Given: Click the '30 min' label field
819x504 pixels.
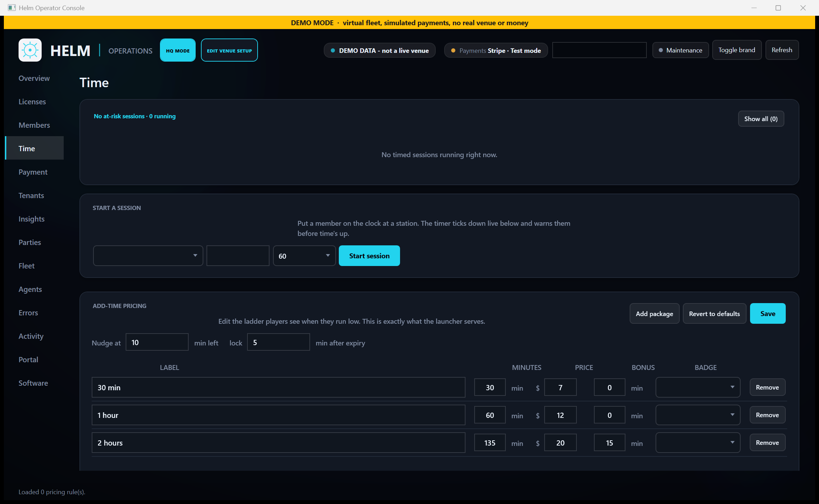Looking at the screenshot, I should (279, 387).
